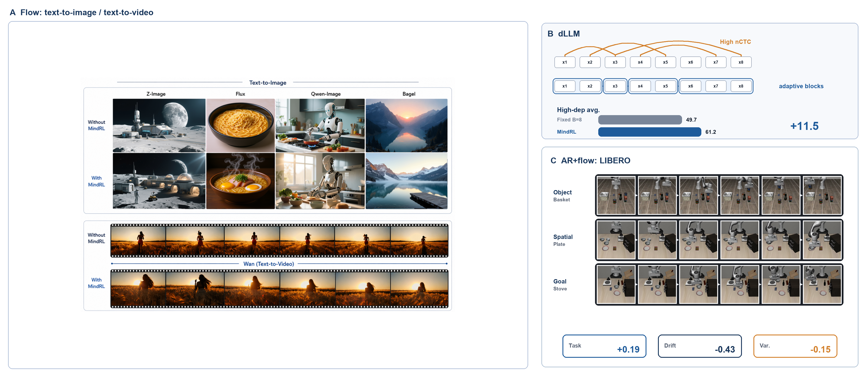Click first video frame in Without MindRL filmstrip
868x391 pixels.
(138, 240)
